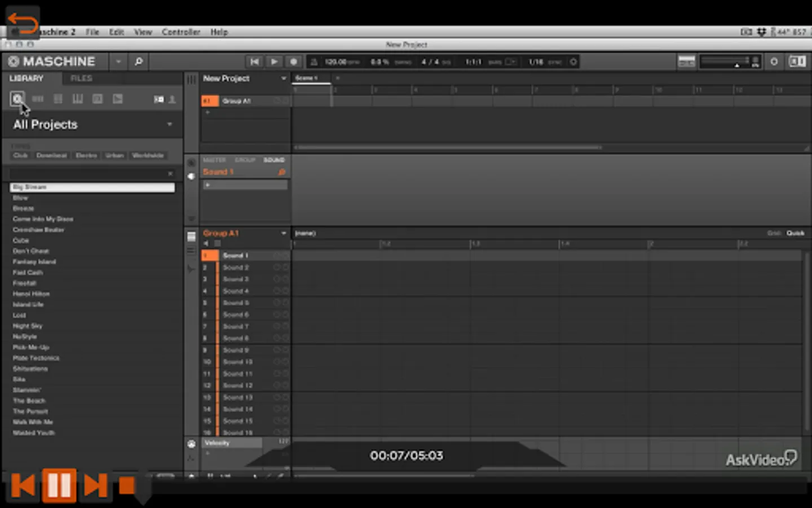Select the Club tag filter
Image resolution: width=812 pixels, height=508 pixels.
click(20, 155)
